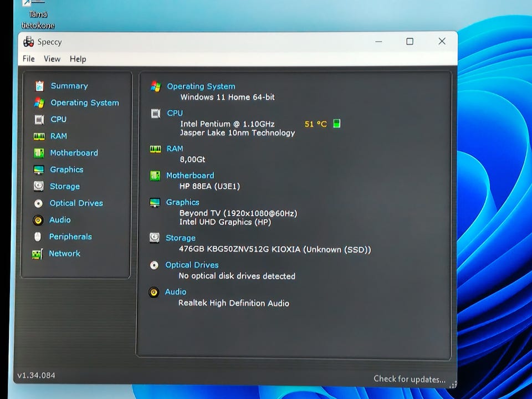Select Operating System label in the sidebar

[85, 103]
